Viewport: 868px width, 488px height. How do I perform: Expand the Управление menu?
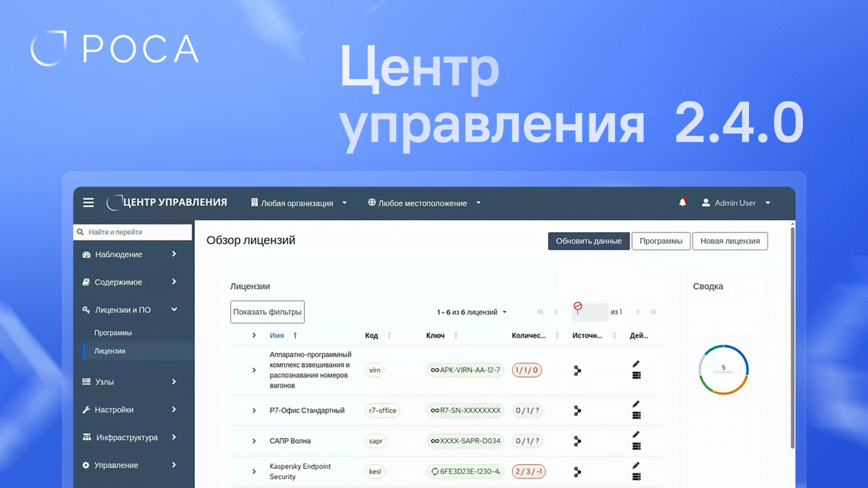pyautogui.click(x=174, y=465)
